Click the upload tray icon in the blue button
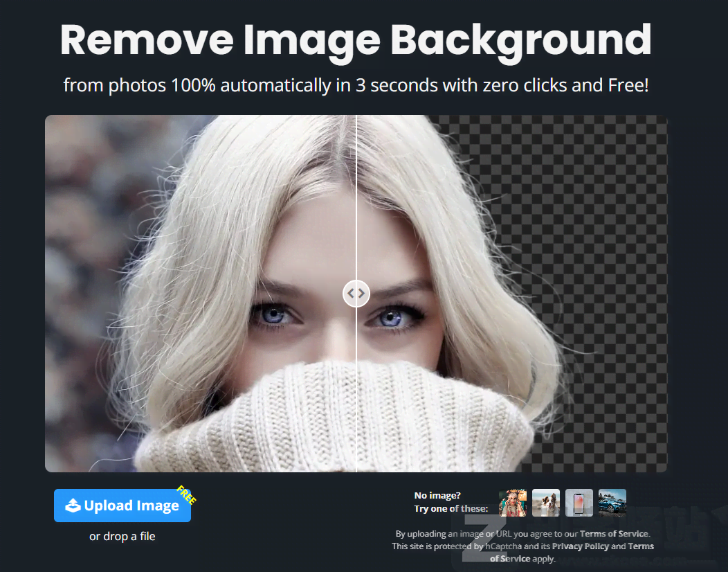Viewport: 728px width, 572px height. (x=73, y=506)
